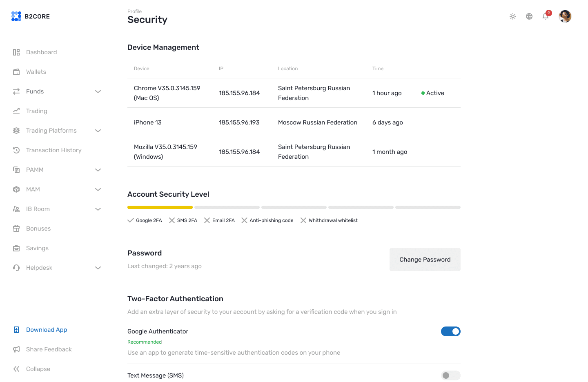Toggle the Anti-phishing code security option

pos(267,220)
